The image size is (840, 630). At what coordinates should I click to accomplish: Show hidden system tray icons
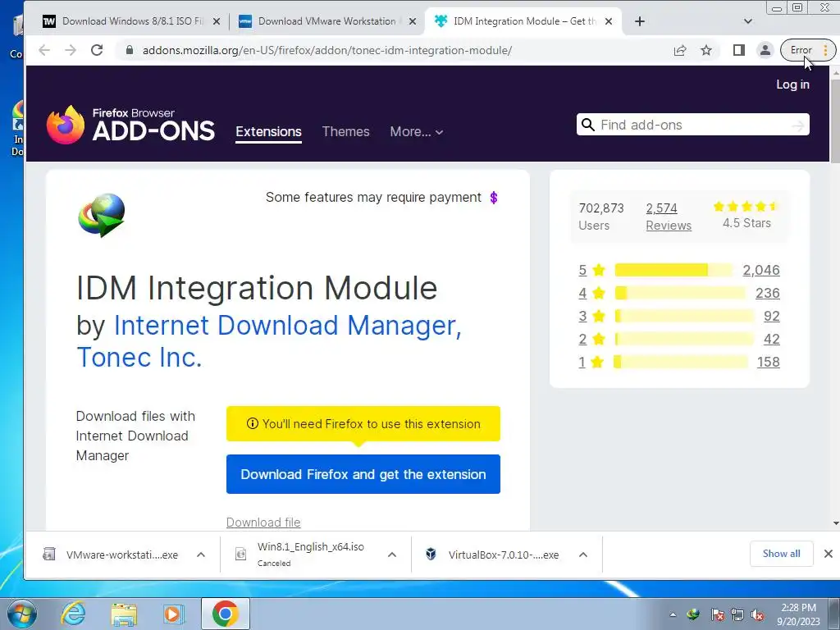click(673, 614)
